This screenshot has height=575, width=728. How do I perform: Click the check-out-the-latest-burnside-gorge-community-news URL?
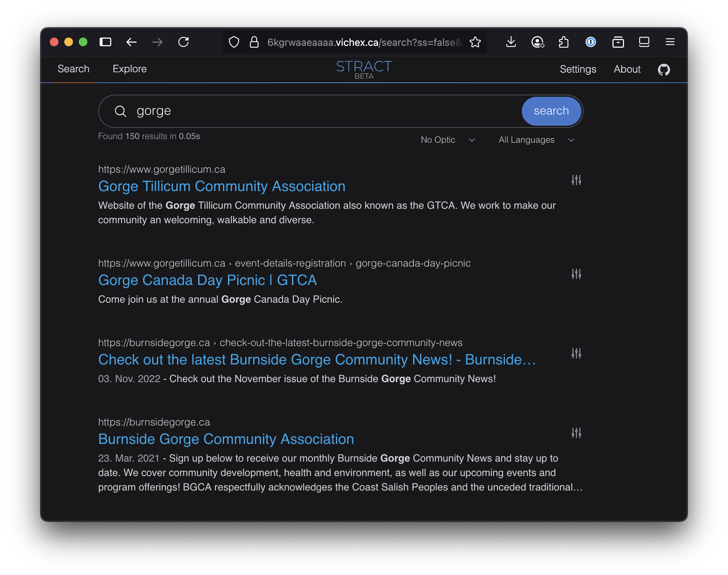click(x=341, y=342)
